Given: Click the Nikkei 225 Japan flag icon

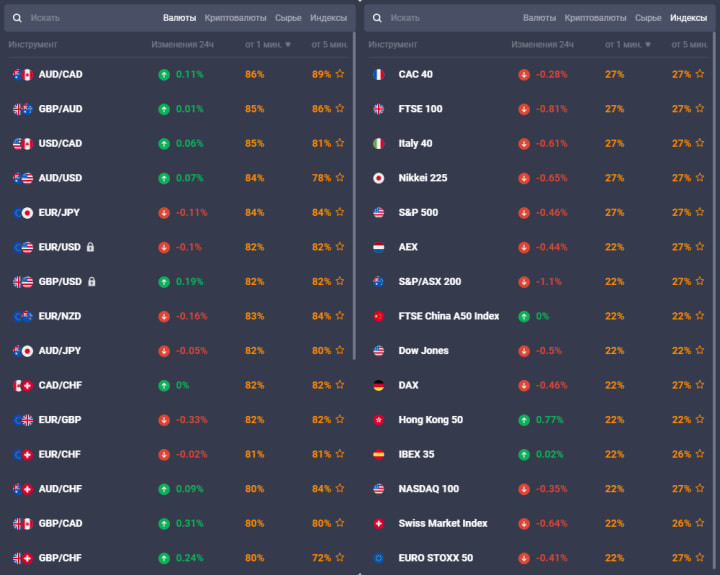Looking at the screenshot, I should 378,178.
